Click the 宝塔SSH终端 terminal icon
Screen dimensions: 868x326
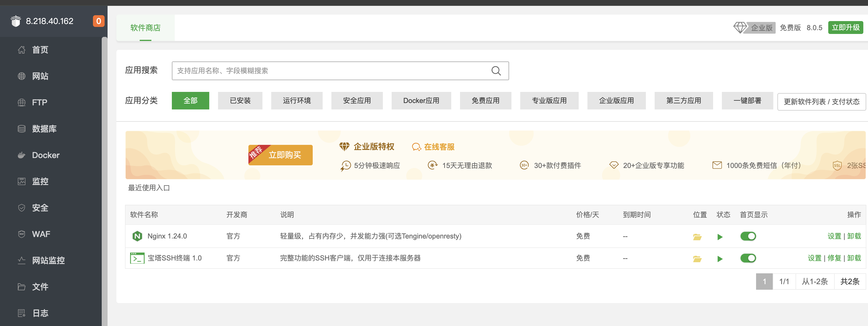(x=137, y=258)
